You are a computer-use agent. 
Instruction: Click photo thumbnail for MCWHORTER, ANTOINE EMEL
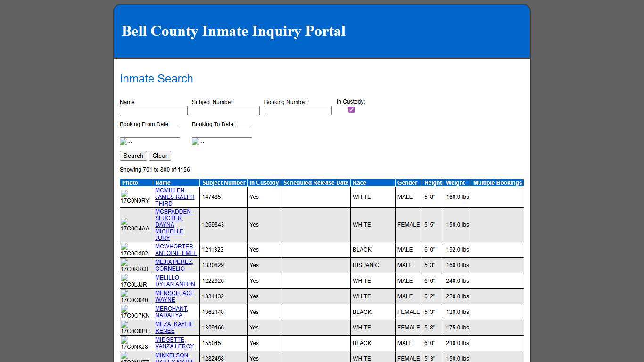pos(135,250)
